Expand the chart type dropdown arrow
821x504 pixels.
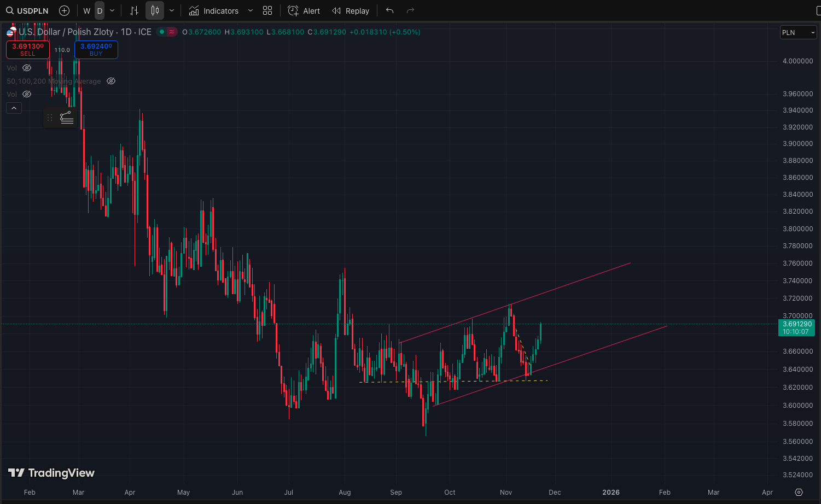(x=172, y=11)
